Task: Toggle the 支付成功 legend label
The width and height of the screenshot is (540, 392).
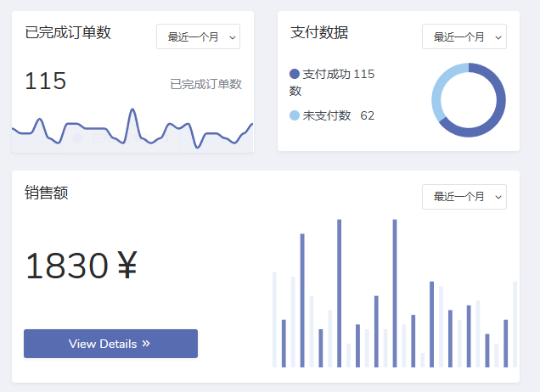Action: click(x=338, y=74)
